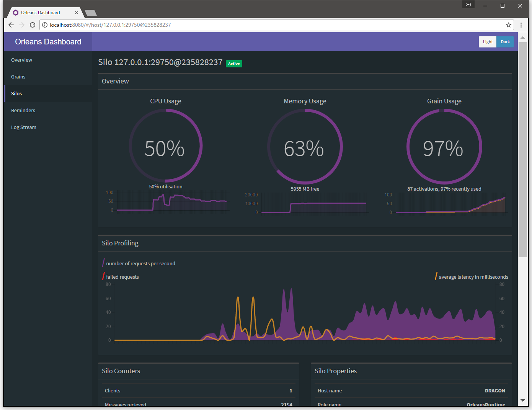Click the browser forward arrow
The height and width of the screenshot is (410, 532).
[22, 25]
